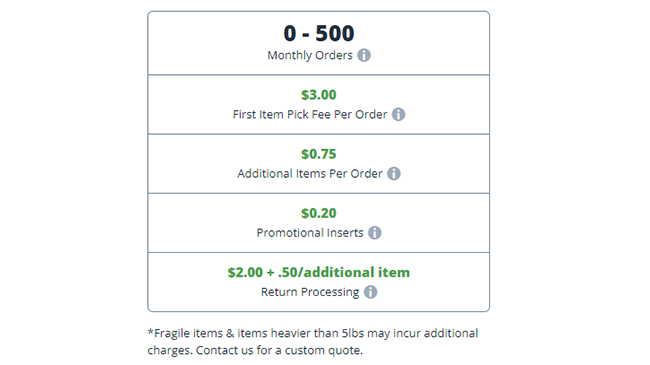
Task: Select the Additional Items Per Order label
Action: tap(310, 174)
